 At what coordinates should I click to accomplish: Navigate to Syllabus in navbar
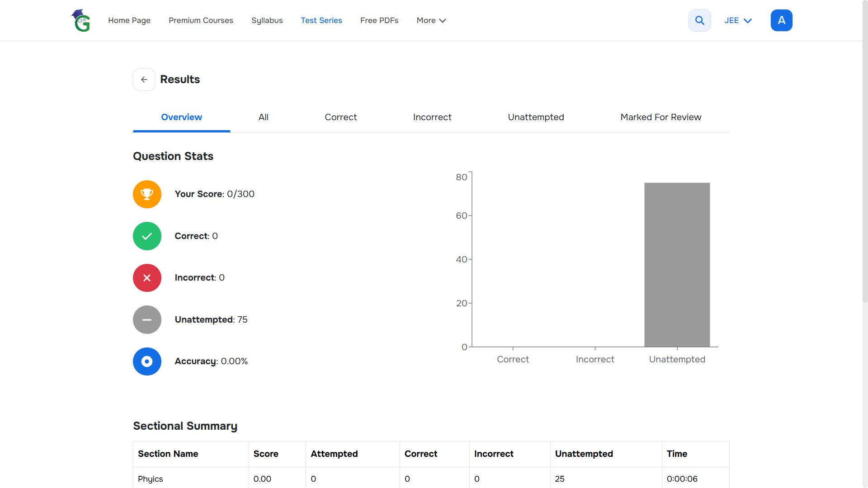[x=267, y=20]
